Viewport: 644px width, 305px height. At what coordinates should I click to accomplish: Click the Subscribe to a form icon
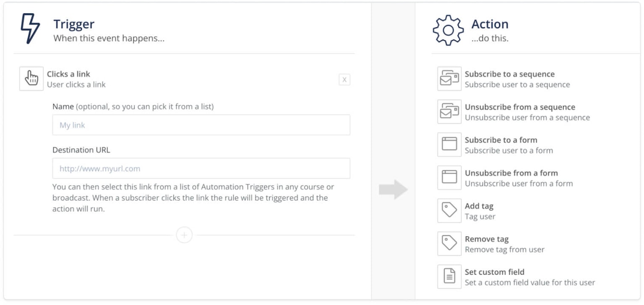449,145
